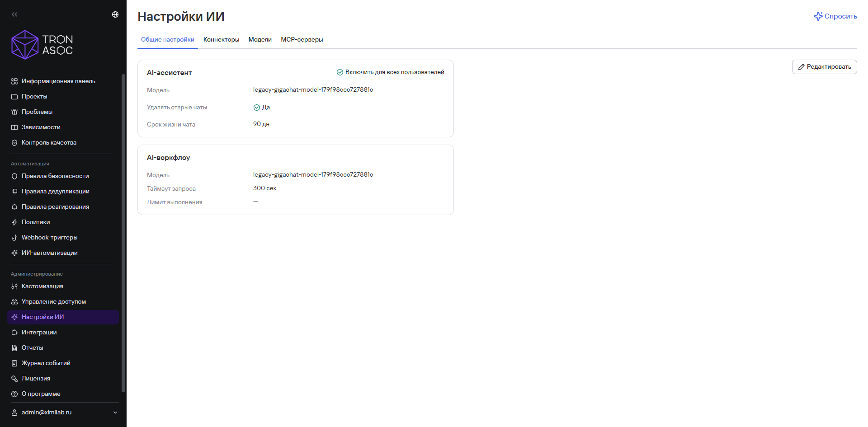Collapse the sidebar with double chevron icon
Viewport: 868px width, 427px height.
click(x=14, y=14)
